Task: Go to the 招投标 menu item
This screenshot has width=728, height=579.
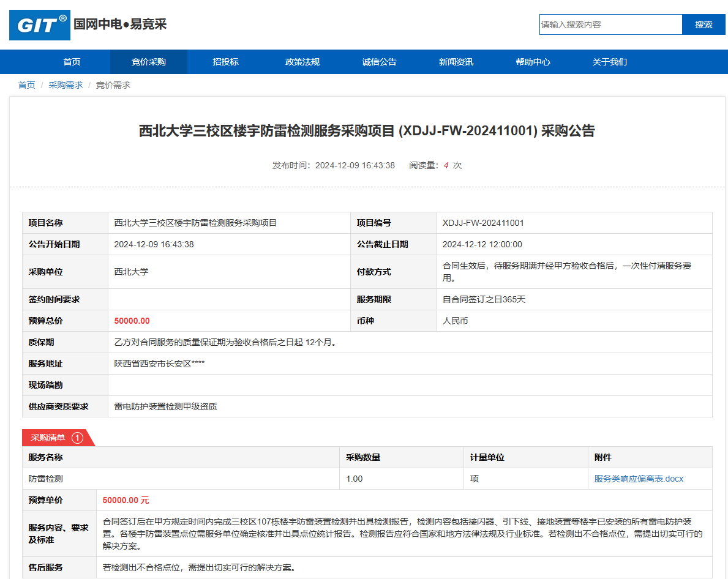Action: tap(225, 62)
